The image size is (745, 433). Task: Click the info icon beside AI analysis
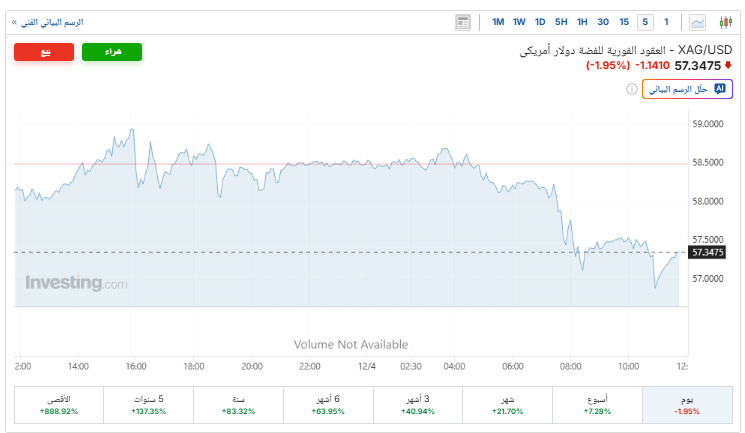(631, 89)
